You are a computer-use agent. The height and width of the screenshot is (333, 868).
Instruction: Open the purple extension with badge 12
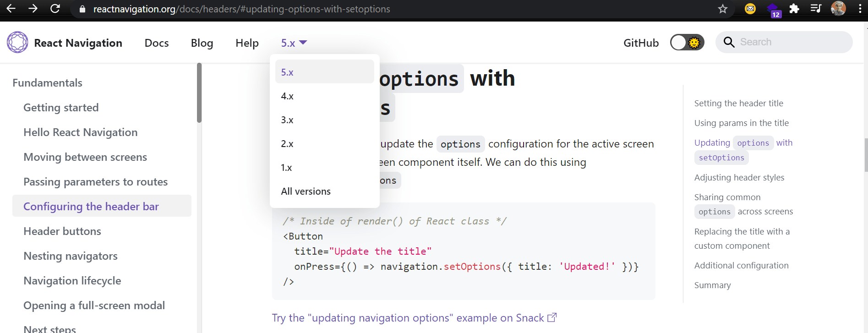pyautogui.click(x=773, y=10)
